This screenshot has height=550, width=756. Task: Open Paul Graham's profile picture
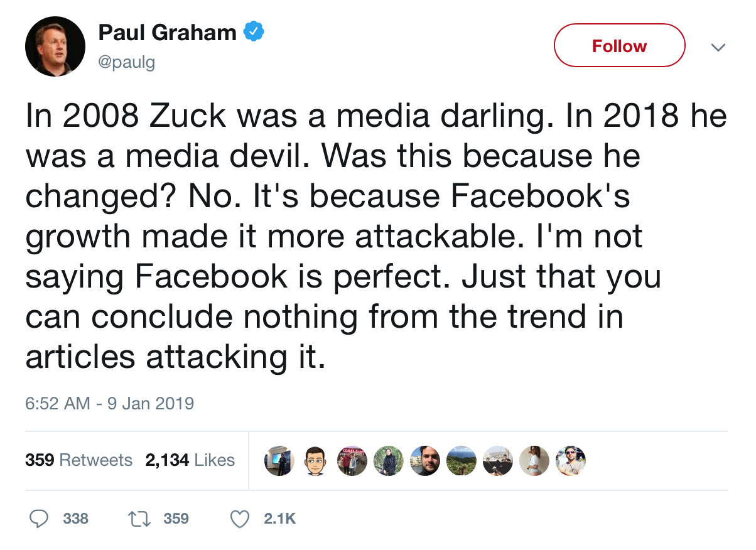point(55,46)
